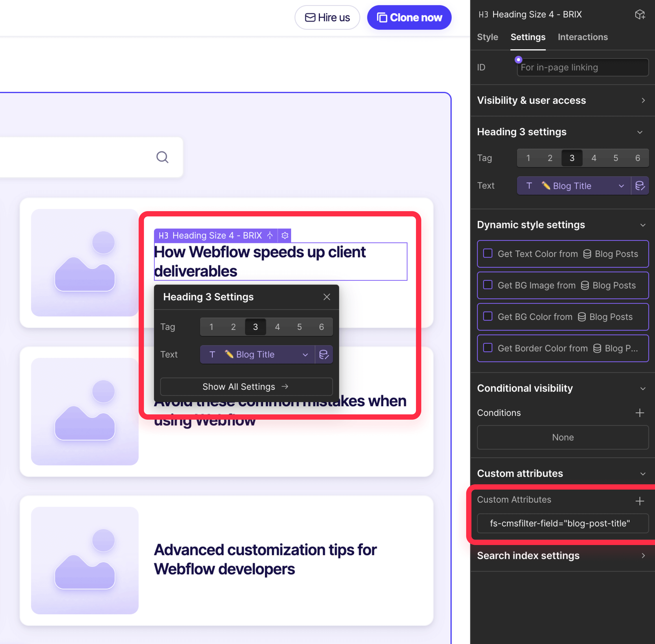Enable Get Text Color from Blog Posts
The image size is (655, 644).
coord(488,253)
